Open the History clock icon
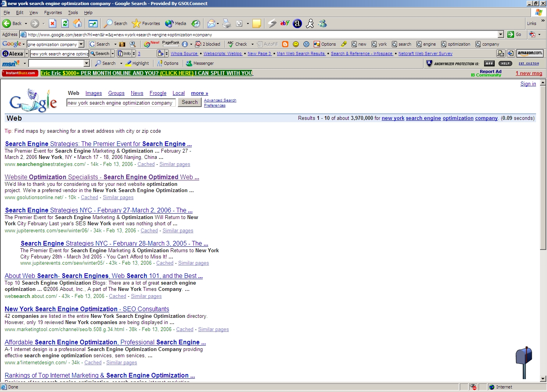 196,23
